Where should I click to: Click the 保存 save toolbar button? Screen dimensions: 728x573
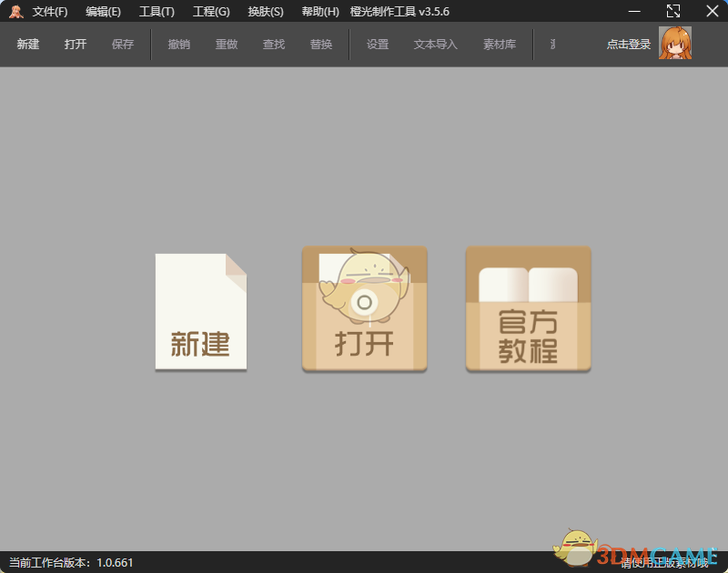(x=123, y=44)
